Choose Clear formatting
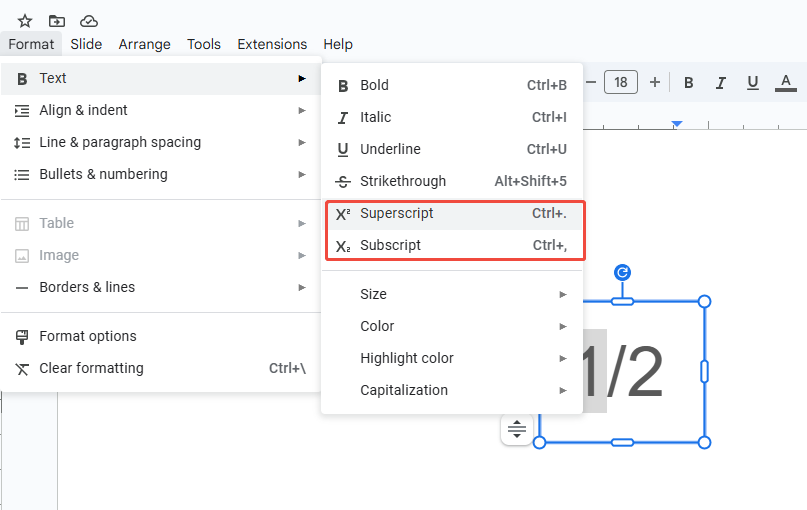 (161, 368)
